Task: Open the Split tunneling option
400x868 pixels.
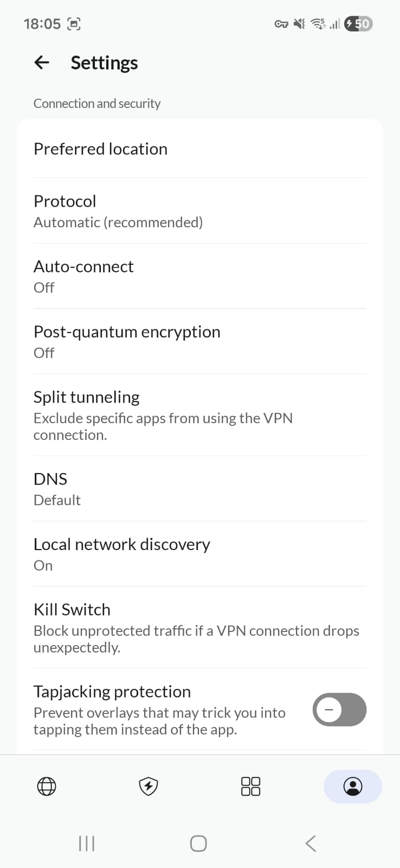Action: (x=199, y=415)
